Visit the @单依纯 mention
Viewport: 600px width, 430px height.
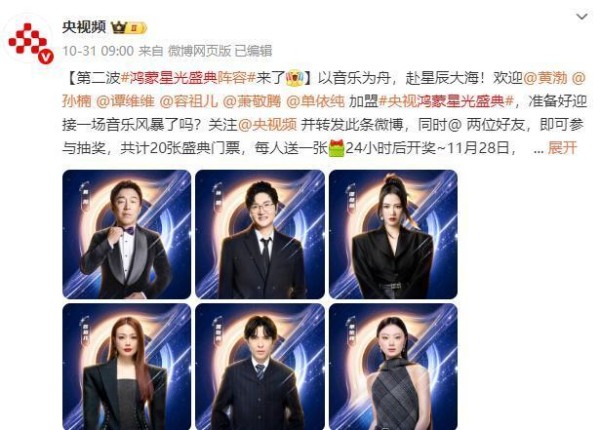[x=315, y=101]
